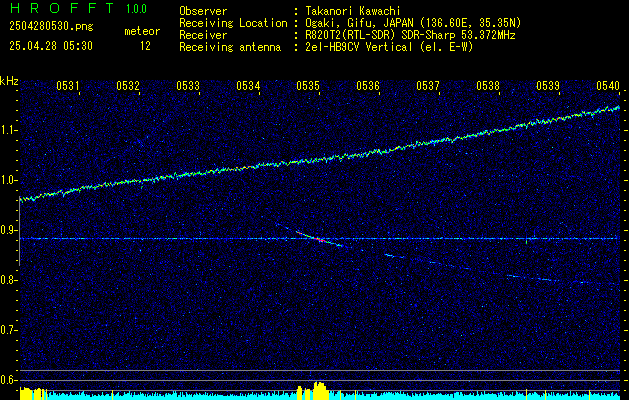629x400 pixels.
Task: Click the 0531 time marker
Action: pyautogui.click(x=67, y=85)
